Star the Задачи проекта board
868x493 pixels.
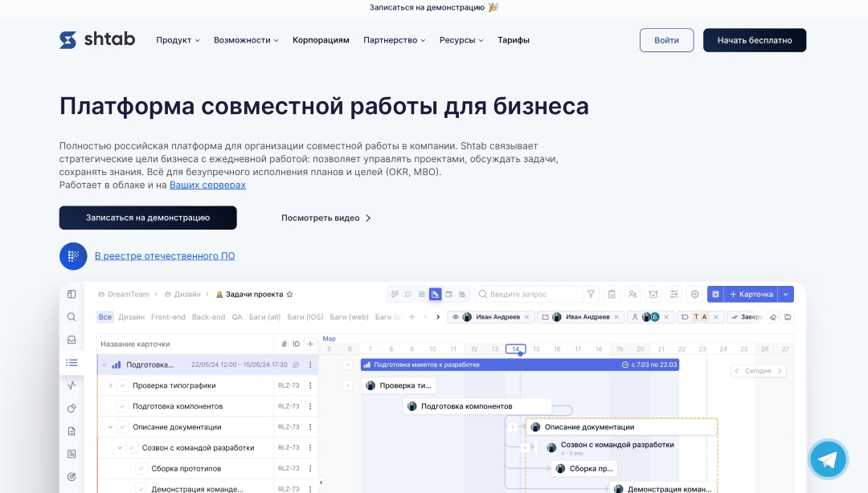[x=289, y=295]
